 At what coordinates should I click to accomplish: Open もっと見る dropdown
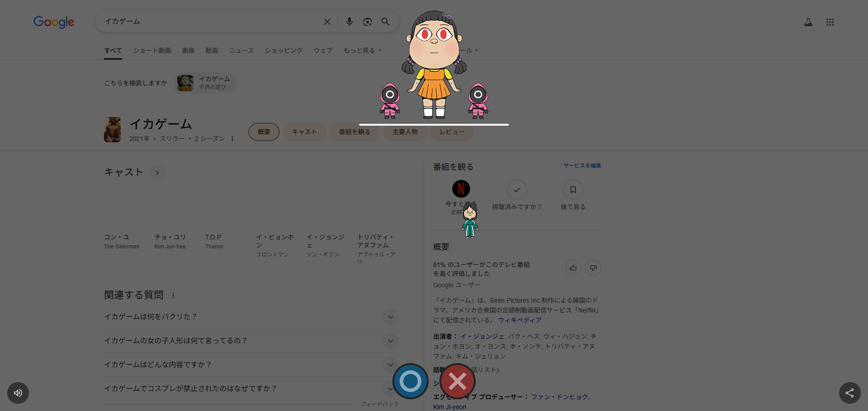[363, 51]
